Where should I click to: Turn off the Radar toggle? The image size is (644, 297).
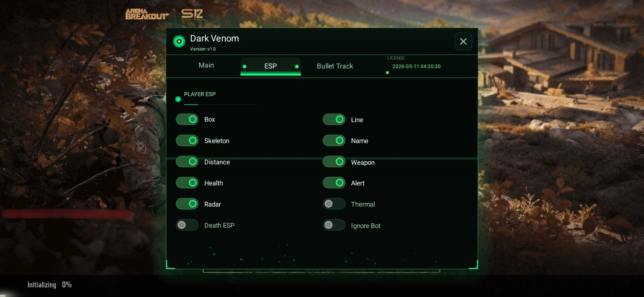pos(187,204)
